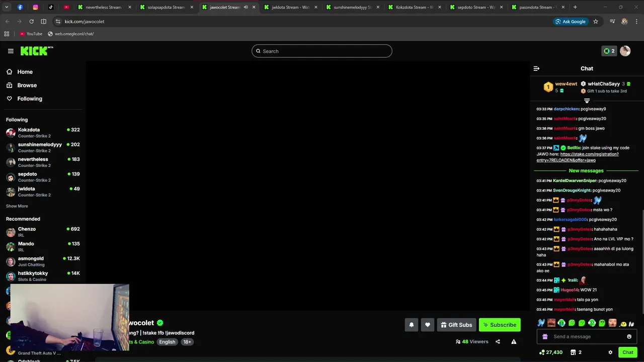The image size is (644, 362).
Task: Open the YouTube pinned tab
Action: coord(66,7)
